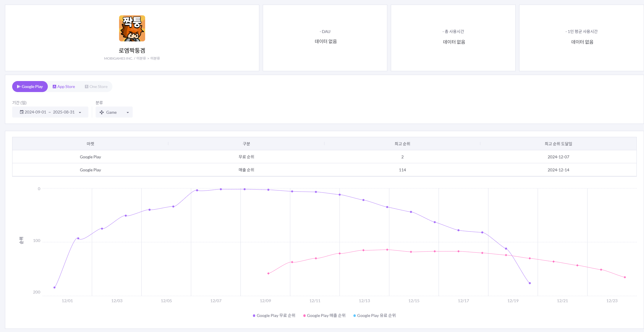Click the calendar icon in date range

click(22, 112)
